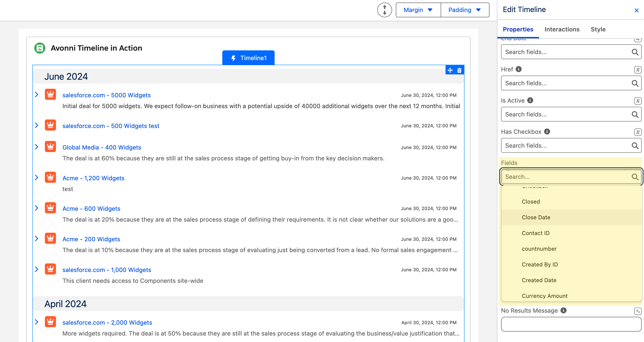Expand the Acme - 1,200 Widgets item
Image resolution: width=644 pixels, height=342 pixels.
[x=37, y=178]
